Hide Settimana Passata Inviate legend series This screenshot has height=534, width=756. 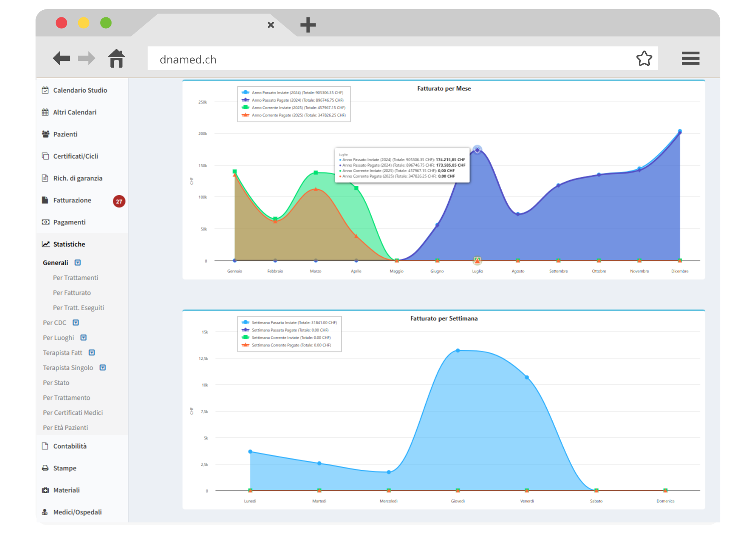(x=294, y=323)
